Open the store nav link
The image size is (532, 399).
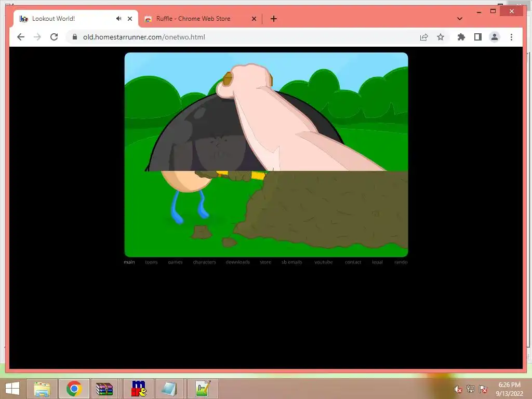(265, 262)
